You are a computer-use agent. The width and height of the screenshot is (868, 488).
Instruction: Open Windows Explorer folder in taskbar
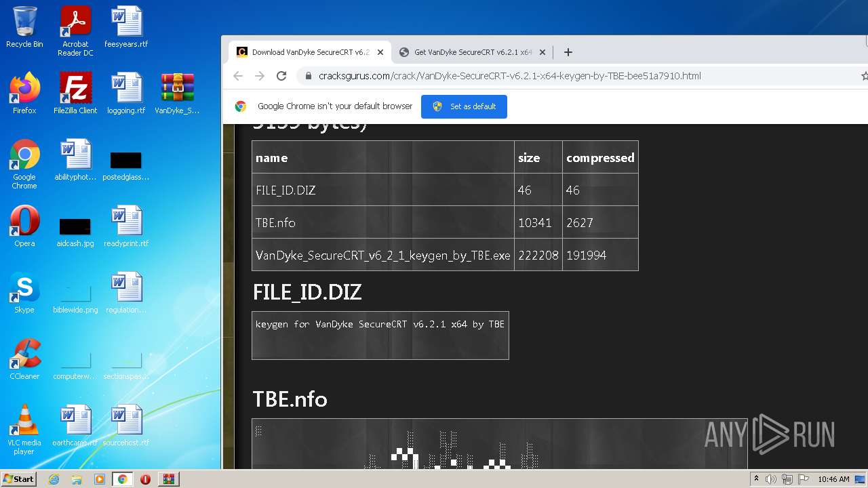pos(77,479)
